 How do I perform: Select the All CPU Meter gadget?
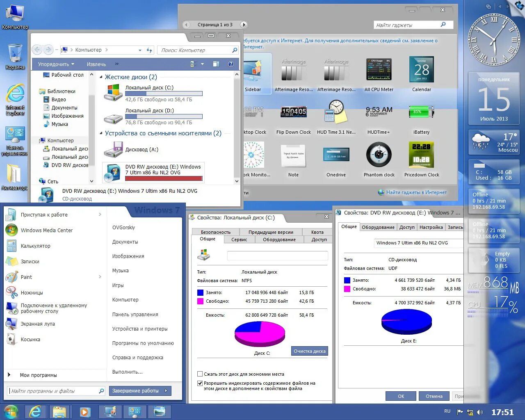click(x=379, y=69)
